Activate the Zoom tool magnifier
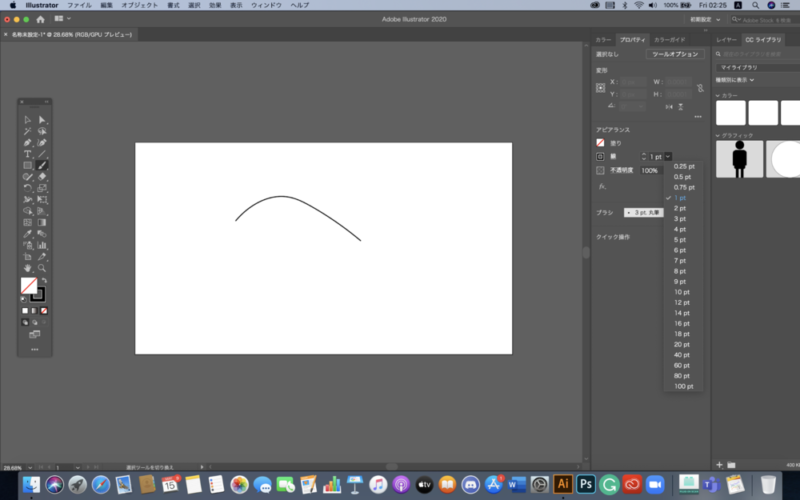Viewport: 800px width, 500px height. point(42,268)
